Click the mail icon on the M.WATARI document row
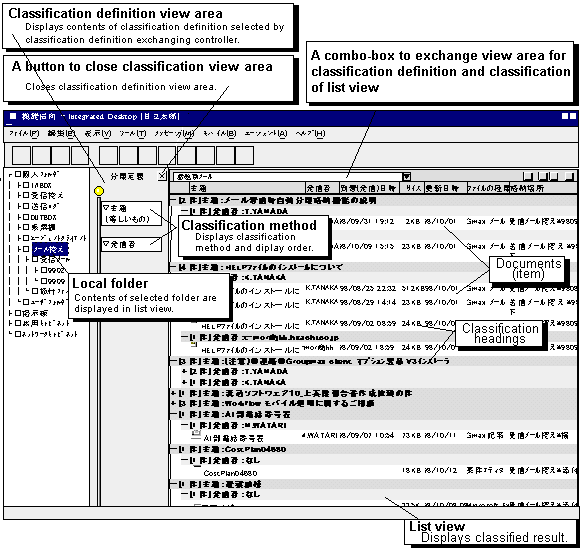 pyautogui.click(x=196, y=434)
